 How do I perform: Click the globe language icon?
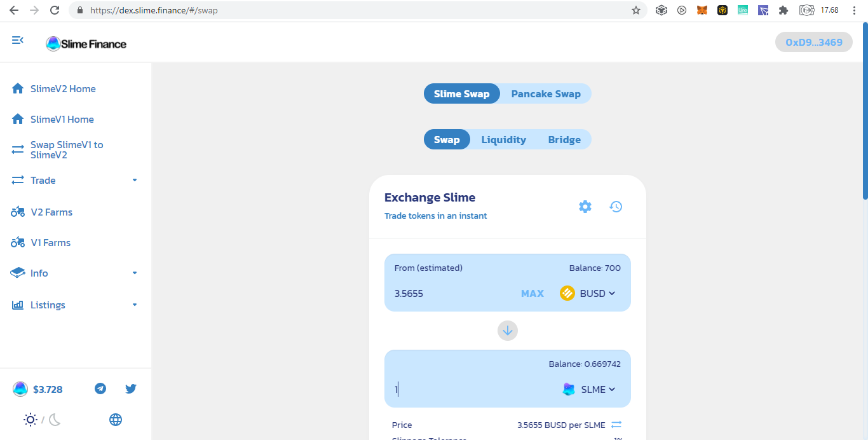click(x=116, y=420)
